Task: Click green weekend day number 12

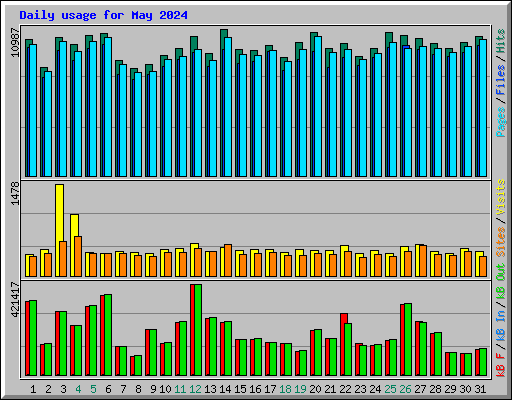Action: tap(195, 389)
